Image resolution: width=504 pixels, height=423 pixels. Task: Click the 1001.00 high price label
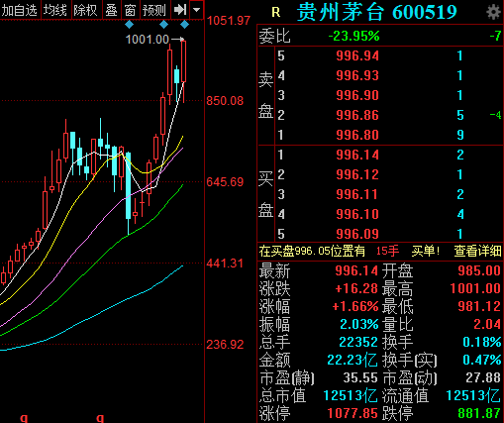[x=148, y=40]
